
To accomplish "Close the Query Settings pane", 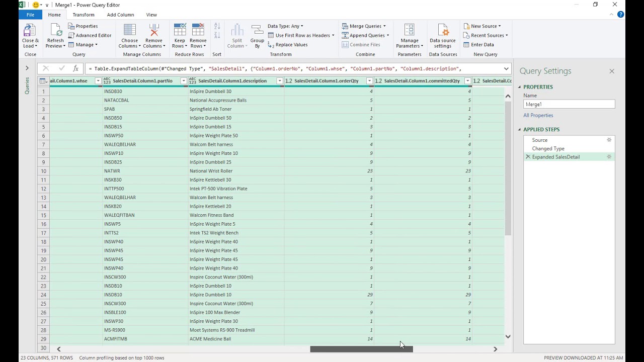I will pyautogui.click(x=612, y=71).
